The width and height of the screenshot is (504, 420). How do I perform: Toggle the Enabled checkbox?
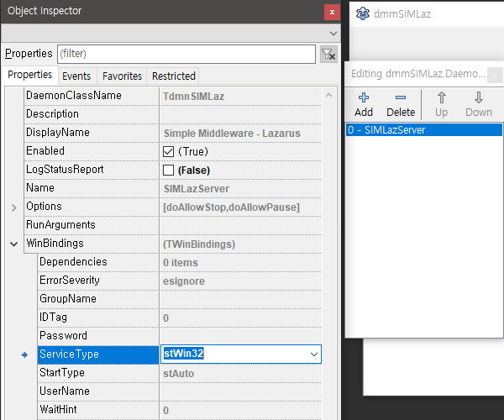168,151
